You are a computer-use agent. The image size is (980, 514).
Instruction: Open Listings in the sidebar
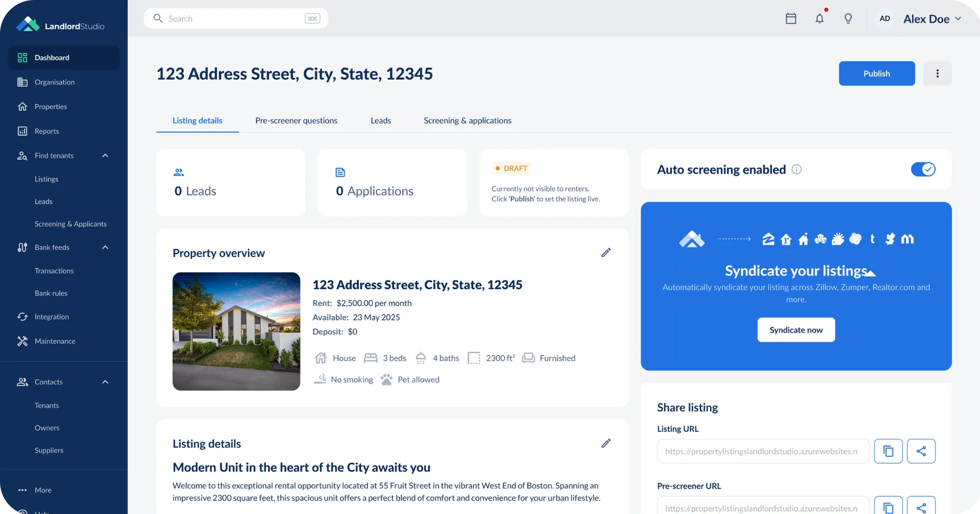point(46,179)
